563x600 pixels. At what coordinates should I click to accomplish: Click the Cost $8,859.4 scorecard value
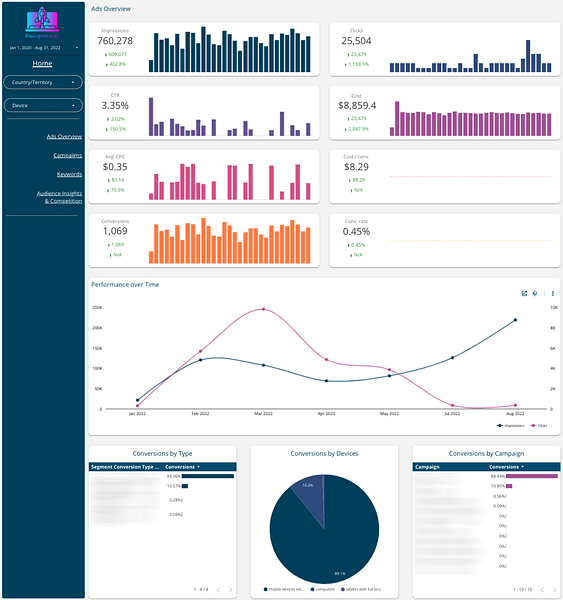pyautogui.click(x=357, y=106)
